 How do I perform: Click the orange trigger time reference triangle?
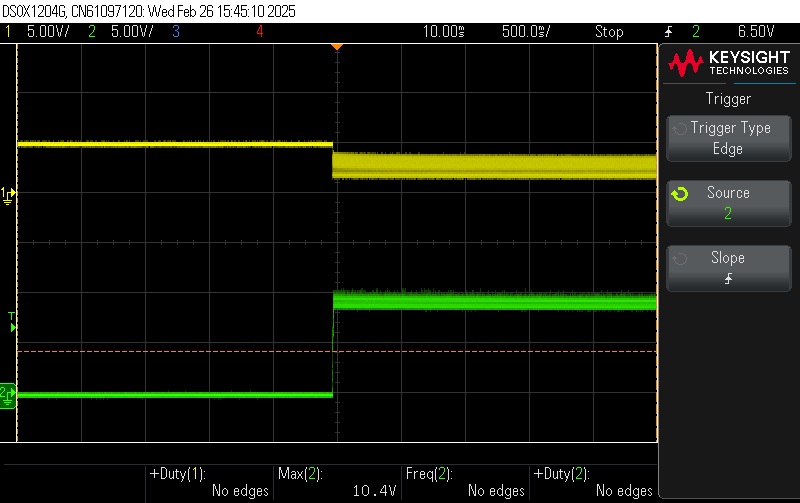337,47
